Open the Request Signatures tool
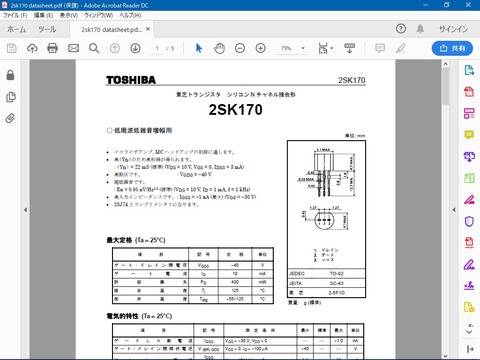This screenshot has width=480, height=360. pyautogui.click(x=469, y=286)
